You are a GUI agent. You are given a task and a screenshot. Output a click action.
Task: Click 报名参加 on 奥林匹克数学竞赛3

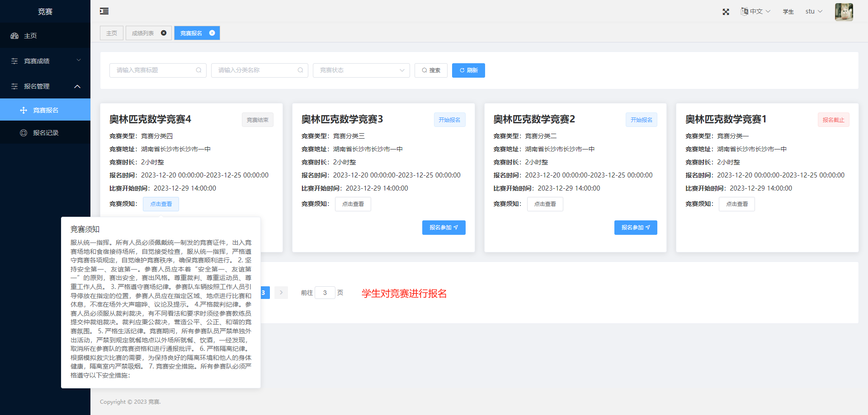coord(443,227)
